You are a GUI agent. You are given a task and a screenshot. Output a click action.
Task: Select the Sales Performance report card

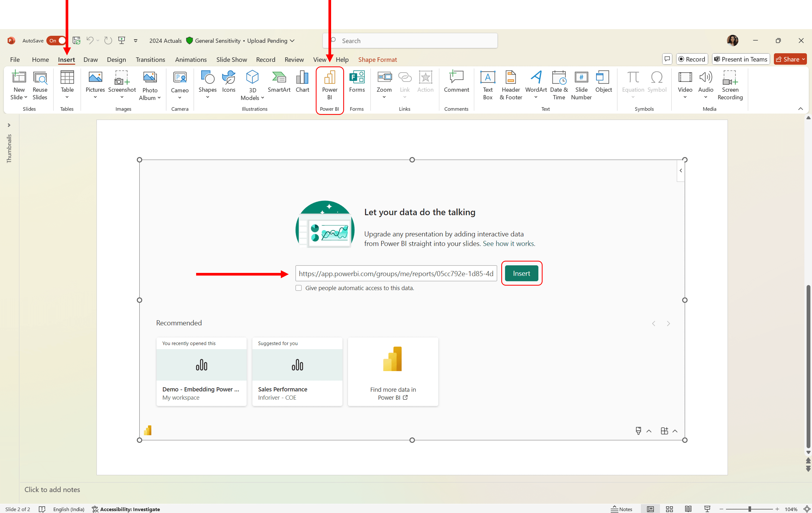point(297,371)
